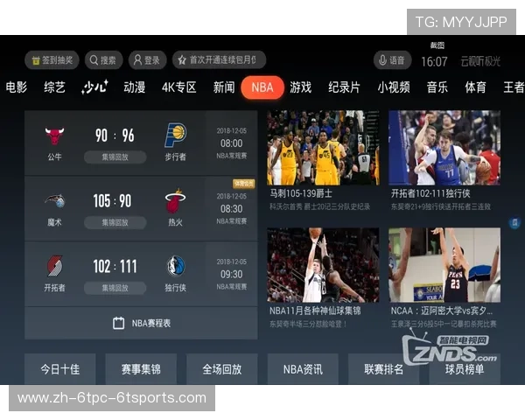Play 集锦回放 for Magic vs Heat

[115, 222]
